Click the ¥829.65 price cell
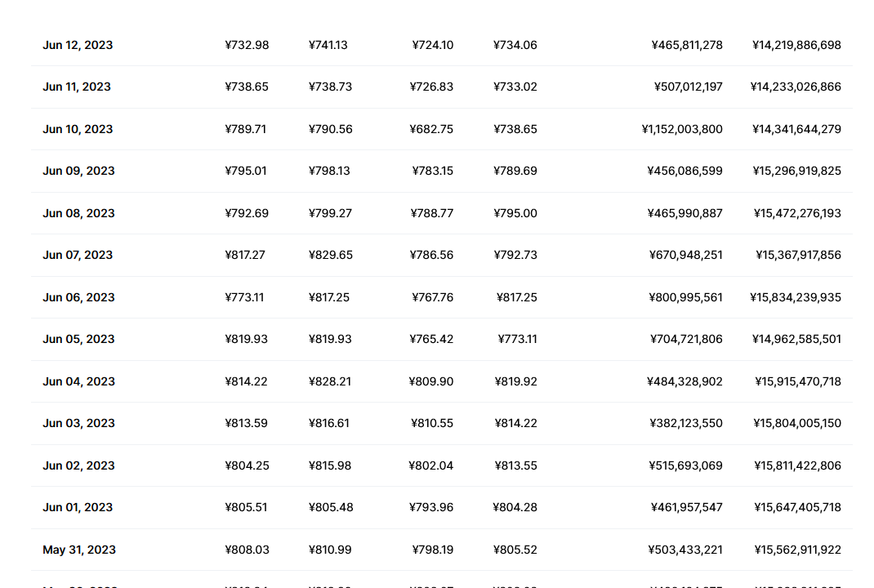Image resolution: width=874 pixels, height=588 pixels. click(331, 255)
